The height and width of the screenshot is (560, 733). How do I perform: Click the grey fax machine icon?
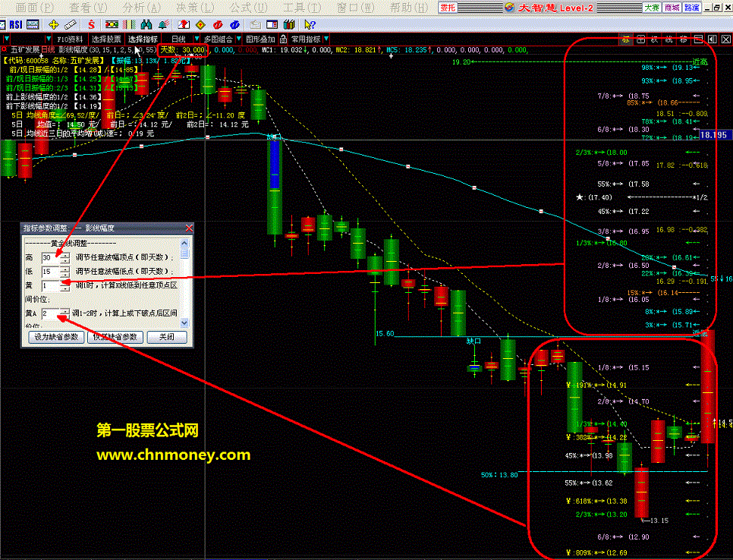point(255,24)
